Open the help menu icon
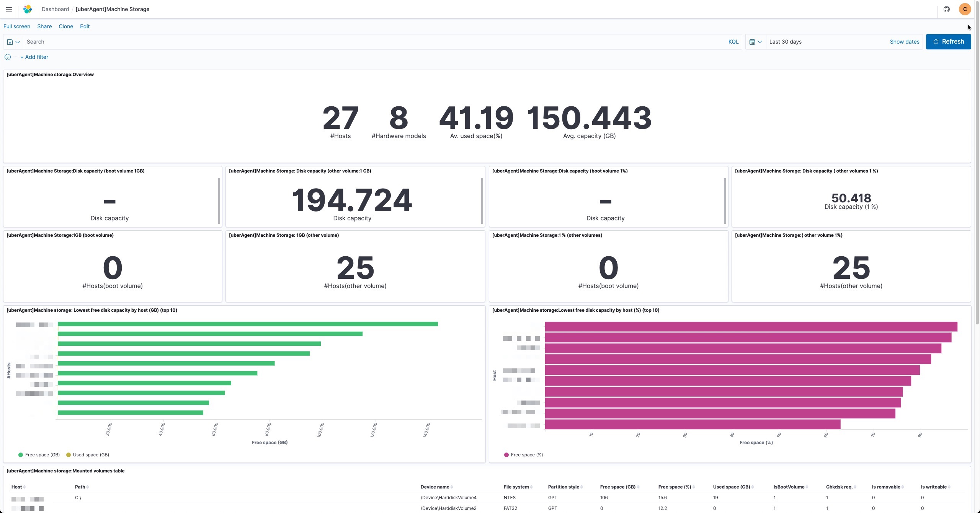 [x=947, y=9]
